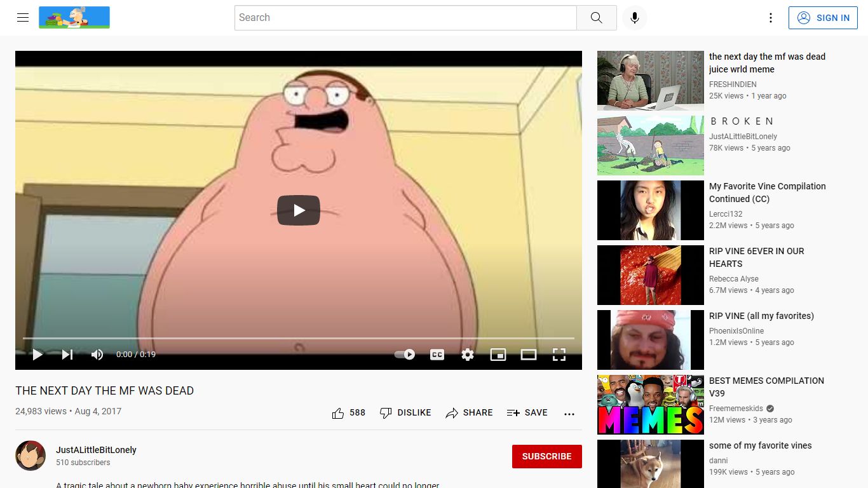Click the small play button in player controls
Screen dimensions: 868x488
37,355
